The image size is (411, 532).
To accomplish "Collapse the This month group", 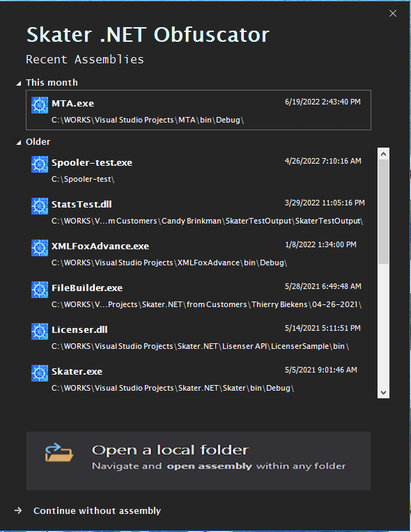I will tap(19, 83).
